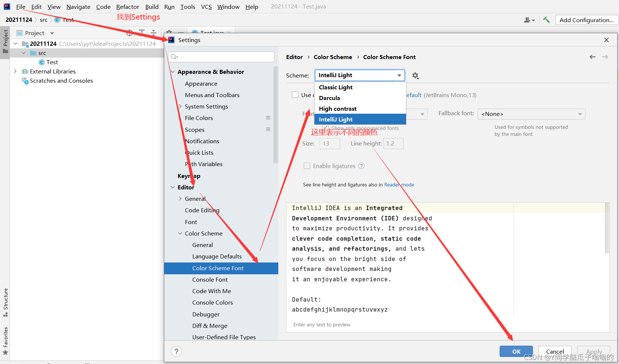The width and height of the screenshot is (619, 364).
Task: Click the font Size field
Action: [x=330, y=144]
